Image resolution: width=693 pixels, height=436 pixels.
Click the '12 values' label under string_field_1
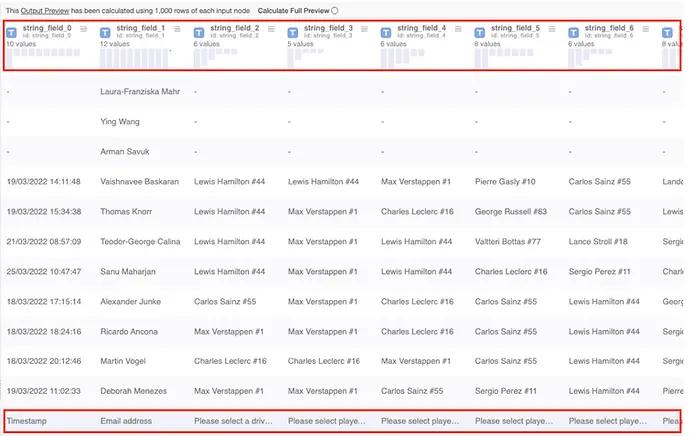pyautogui.click(x=115, y=44)
